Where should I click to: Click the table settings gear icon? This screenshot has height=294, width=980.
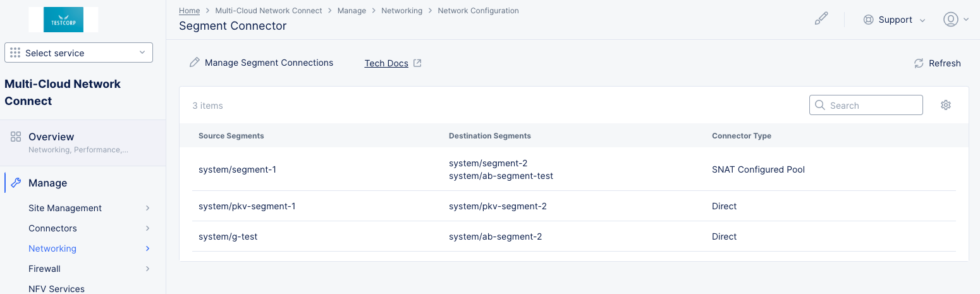point(945,106)
